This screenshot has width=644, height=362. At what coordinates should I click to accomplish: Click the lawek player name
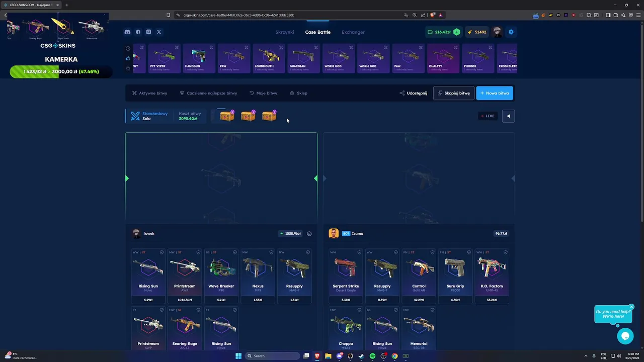(149, 234)
